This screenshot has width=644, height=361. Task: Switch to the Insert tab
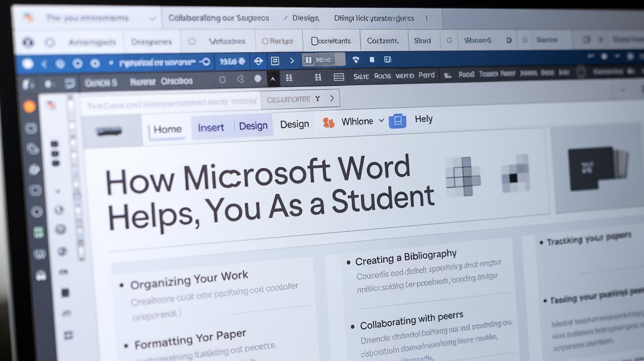[x=211, y=127]
